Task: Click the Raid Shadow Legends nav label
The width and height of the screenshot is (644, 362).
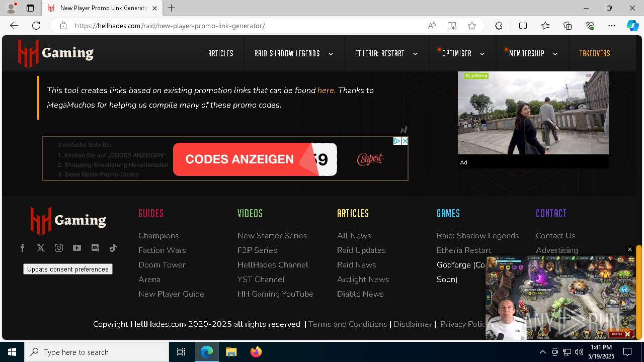Action: pyautogui.click(x=287, y=53)
